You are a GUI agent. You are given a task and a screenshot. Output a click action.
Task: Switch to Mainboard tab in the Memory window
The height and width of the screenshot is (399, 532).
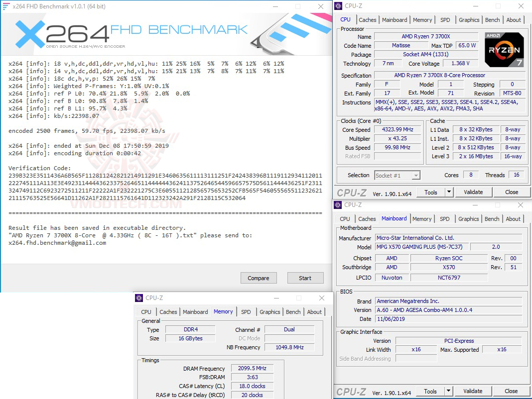tap(195, 312)
